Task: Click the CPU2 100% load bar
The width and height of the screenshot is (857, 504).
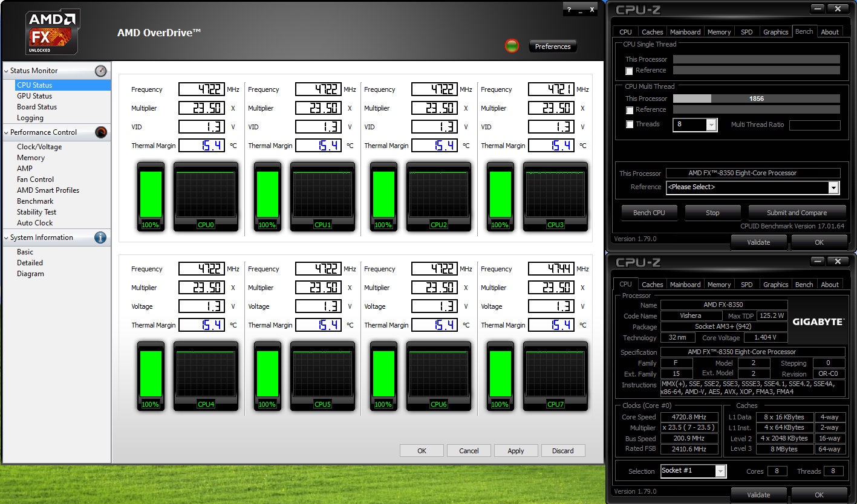Action: (x=383, y=196)
